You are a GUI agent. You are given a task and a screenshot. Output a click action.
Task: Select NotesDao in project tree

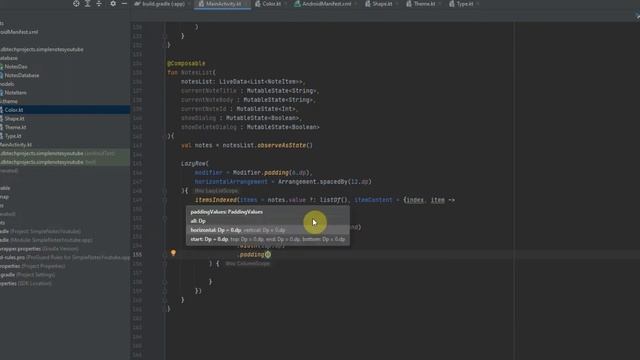[16, 67]
